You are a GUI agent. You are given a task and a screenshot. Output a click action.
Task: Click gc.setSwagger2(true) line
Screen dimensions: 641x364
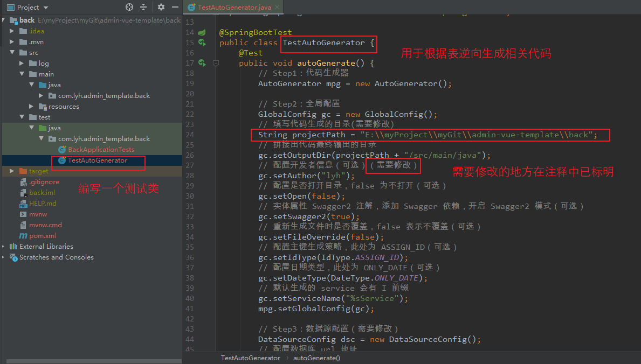pyautogui.click(x=309, y=216)
